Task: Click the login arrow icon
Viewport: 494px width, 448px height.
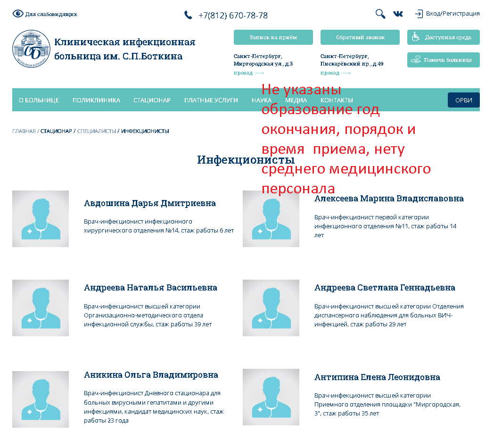Action: point(419,14)
